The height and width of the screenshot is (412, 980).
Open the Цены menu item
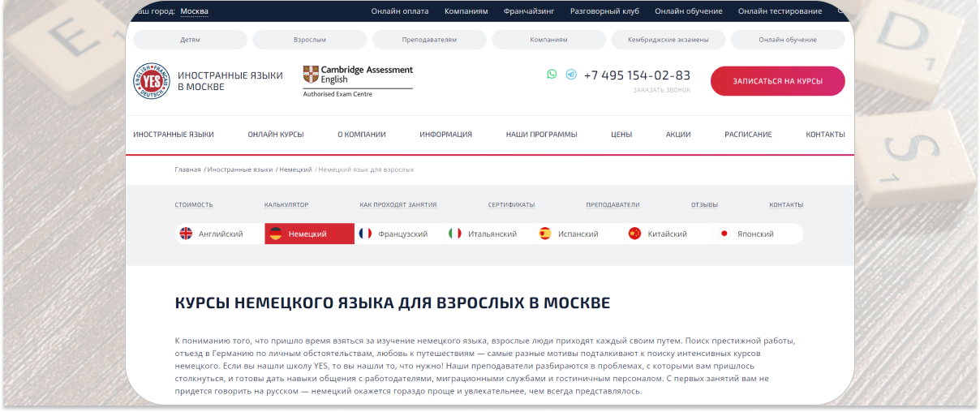click(x=621, y=135)
